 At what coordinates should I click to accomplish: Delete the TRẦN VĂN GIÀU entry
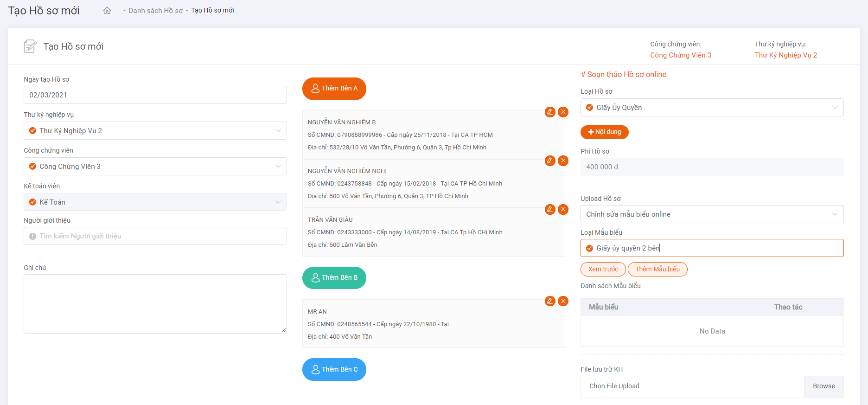563,209
